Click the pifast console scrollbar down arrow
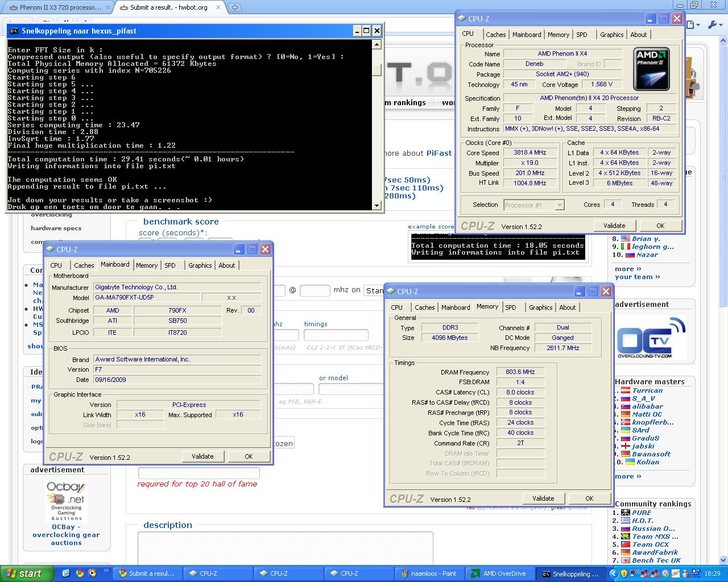This screenshot has width=728, height=582. coord(377,205)
